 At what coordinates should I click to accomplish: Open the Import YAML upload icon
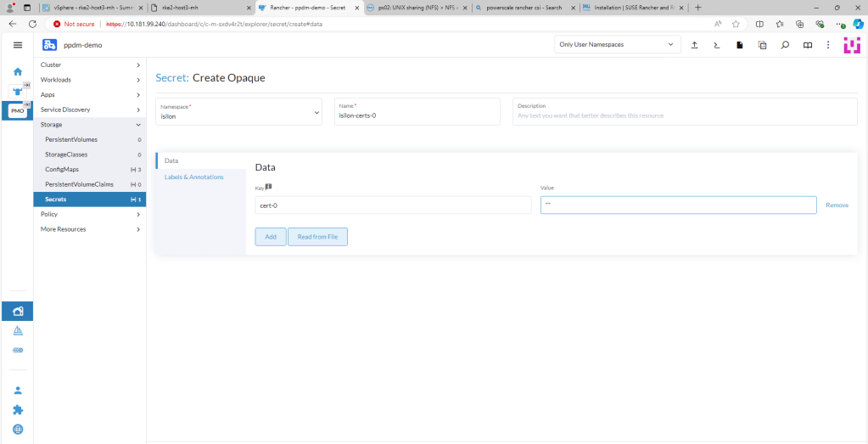pyautogui.click(x=694, y=44)
